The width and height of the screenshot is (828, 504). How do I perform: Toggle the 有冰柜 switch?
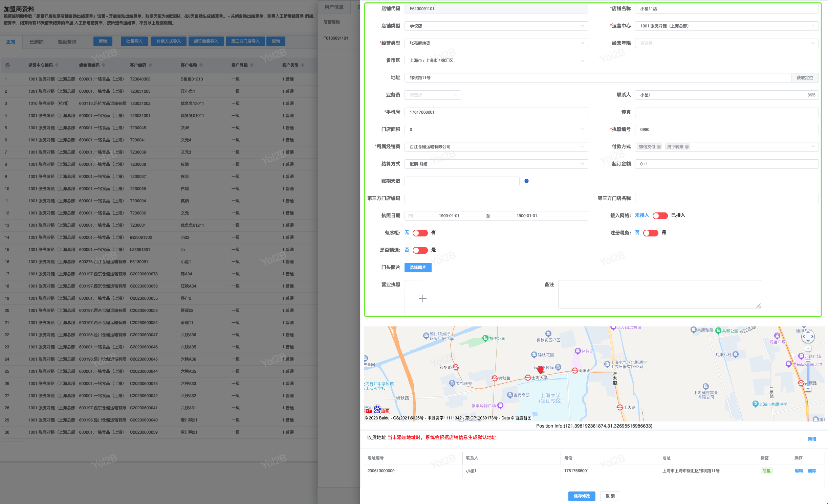tap(420, 233)
